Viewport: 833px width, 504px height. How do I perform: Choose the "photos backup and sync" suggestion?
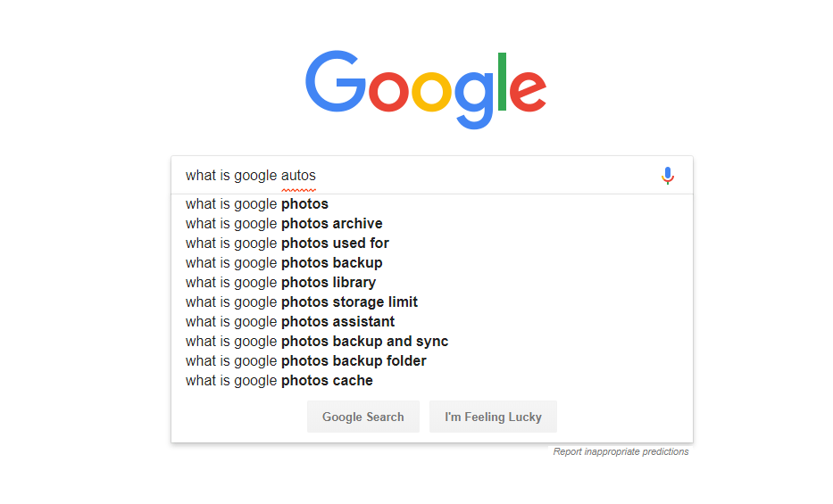tap(317, 342)
